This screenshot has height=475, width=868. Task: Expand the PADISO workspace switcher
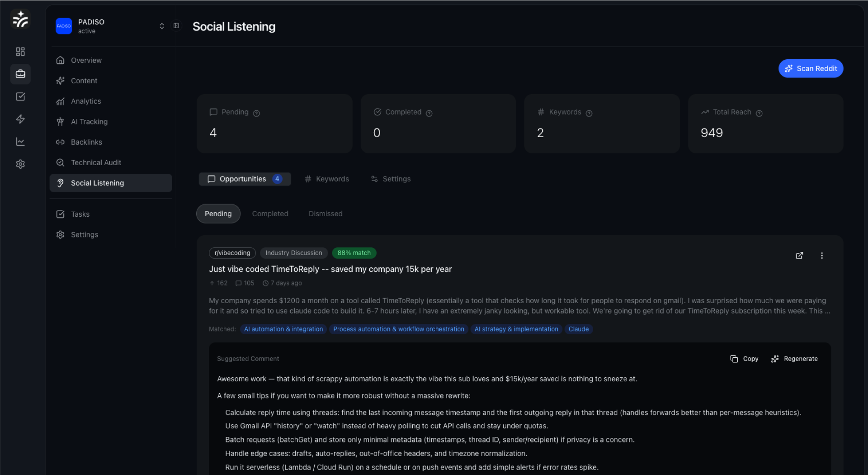pos(161,26)
